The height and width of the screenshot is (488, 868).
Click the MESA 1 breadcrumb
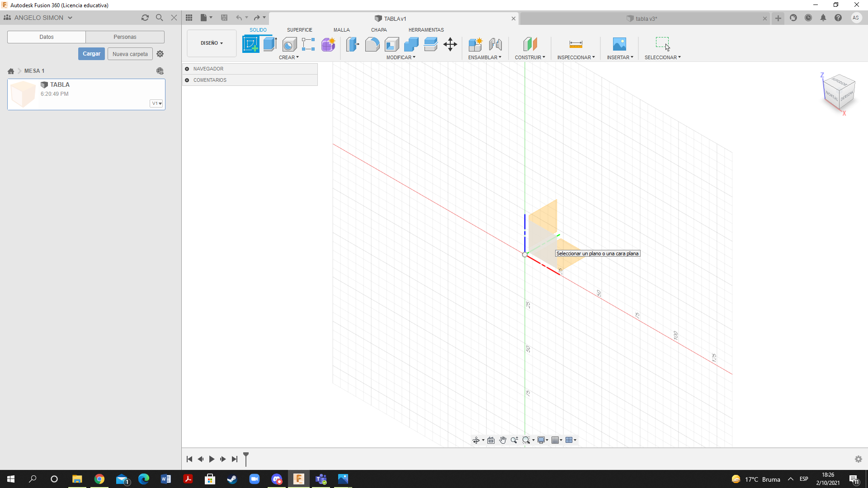[34, 71]
